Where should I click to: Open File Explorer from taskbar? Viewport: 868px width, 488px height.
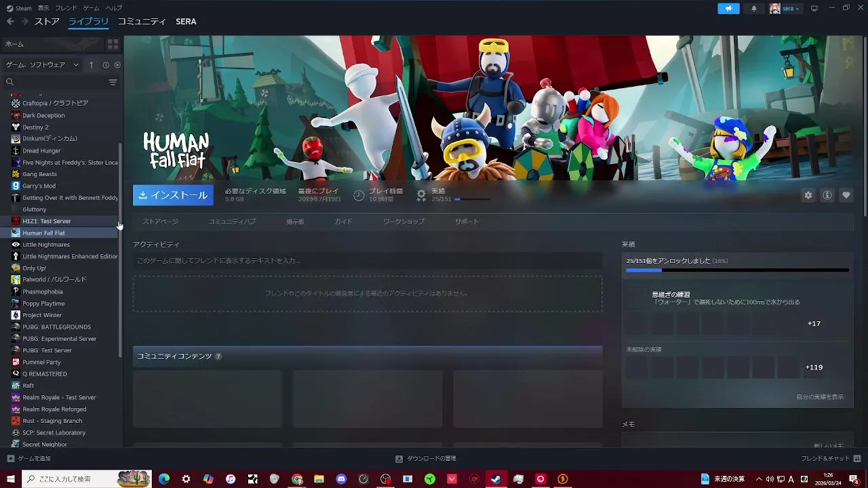point(319,479)
